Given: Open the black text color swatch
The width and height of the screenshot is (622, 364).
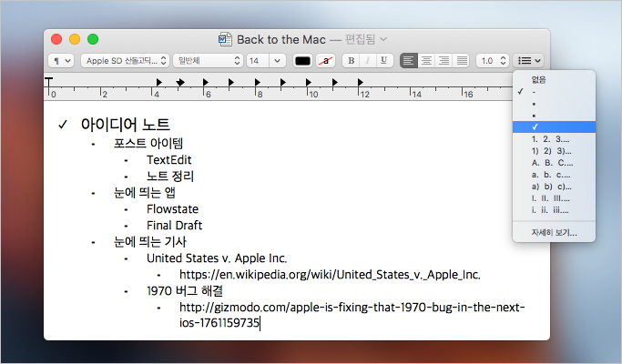Looking at the screenshot, I should click(x=302, y=61).
